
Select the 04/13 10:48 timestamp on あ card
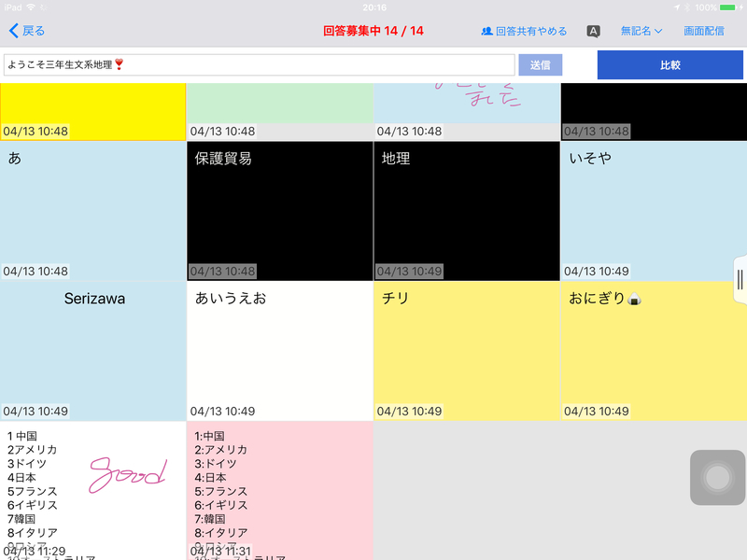[34, 271]
